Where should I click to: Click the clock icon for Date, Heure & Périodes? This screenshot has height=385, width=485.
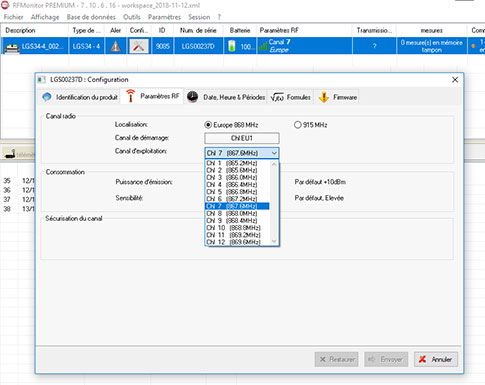point(193,97)
